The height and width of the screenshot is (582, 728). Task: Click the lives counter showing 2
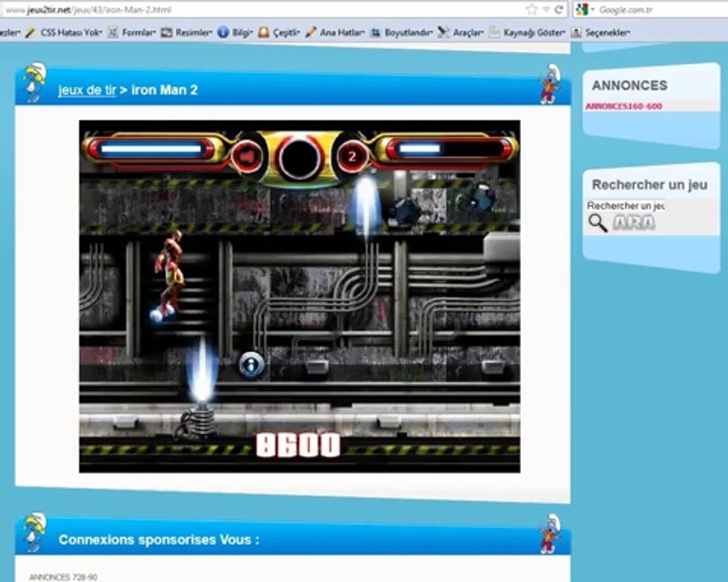click(x=352, y=156)
